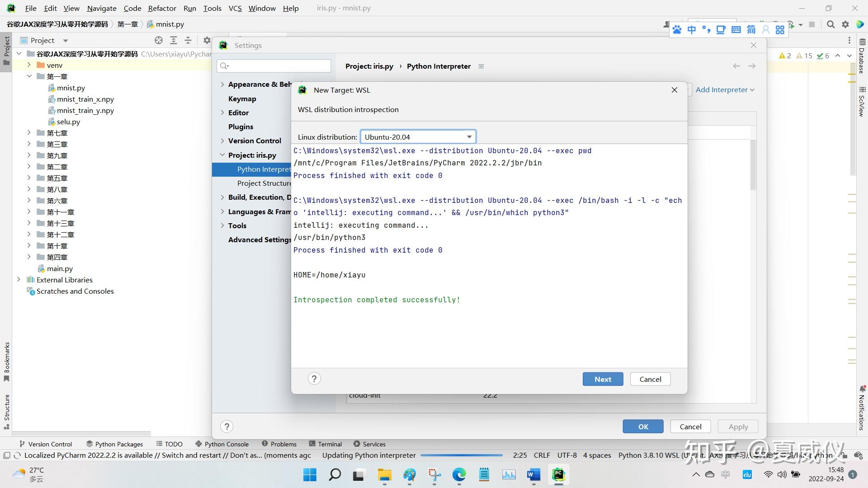Click the Locate/Select Opened File target icon

pyautogui.click(x=159, y=40)
